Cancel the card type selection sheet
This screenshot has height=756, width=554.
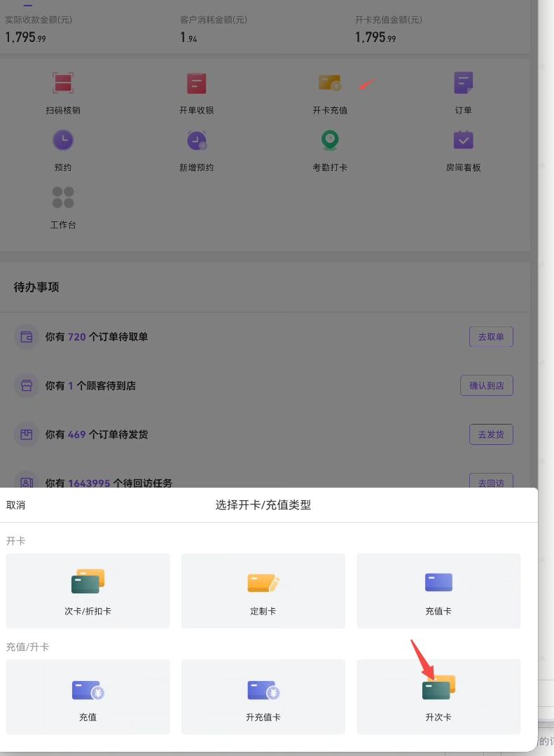click(x=15, y=504)
